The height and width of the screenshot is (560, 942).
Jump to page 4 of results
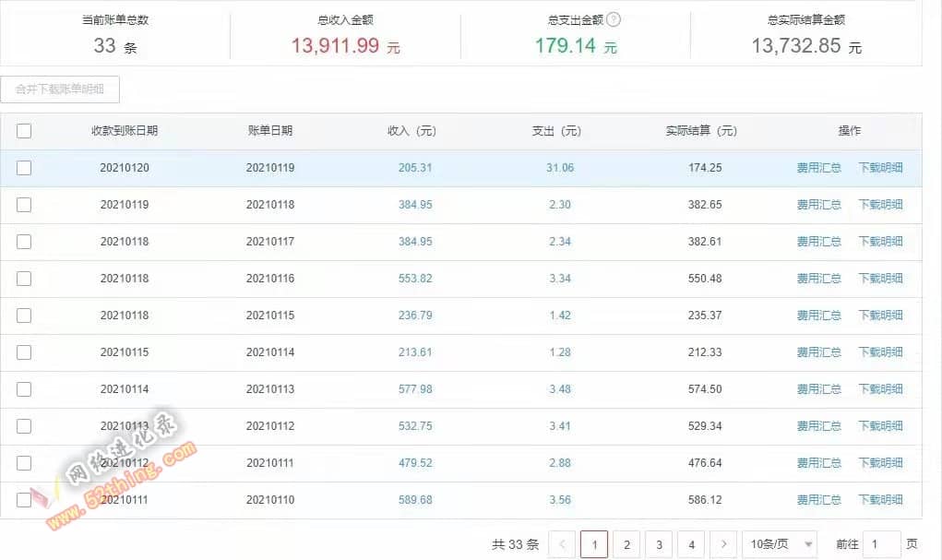pos(691,544)
